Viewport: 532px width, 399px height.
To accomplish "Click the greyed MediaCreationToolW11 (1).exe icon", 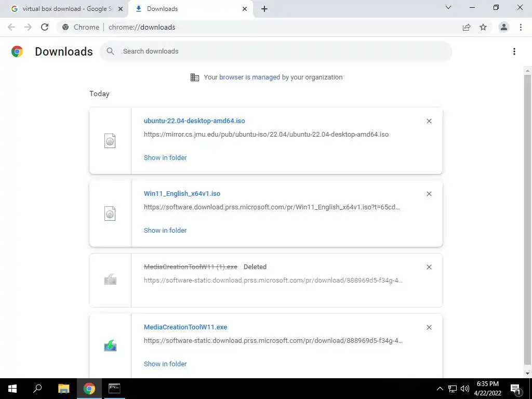I will point(110,280).
